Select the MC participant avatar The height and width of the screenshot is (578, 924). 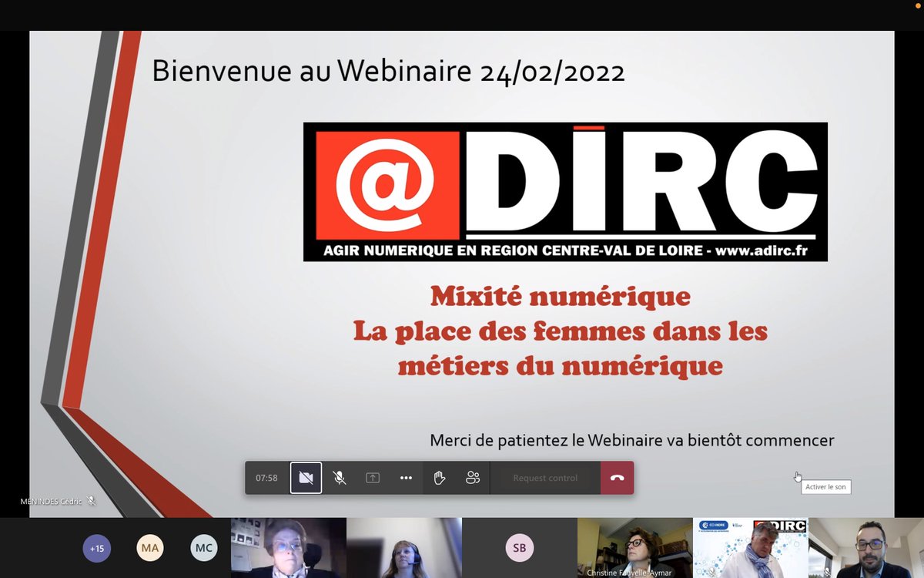coord(204,549)
